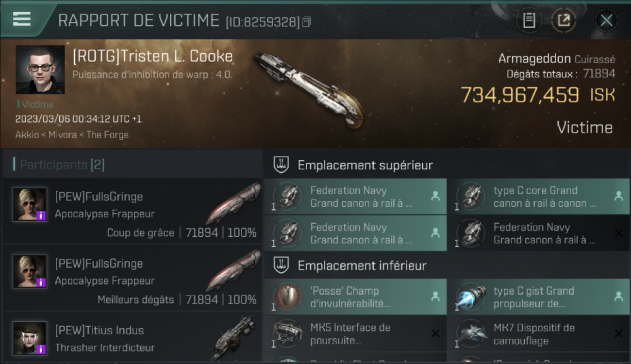
Task: Click the Titius Indus pilot portrait
Action: (x=30, y=338)
